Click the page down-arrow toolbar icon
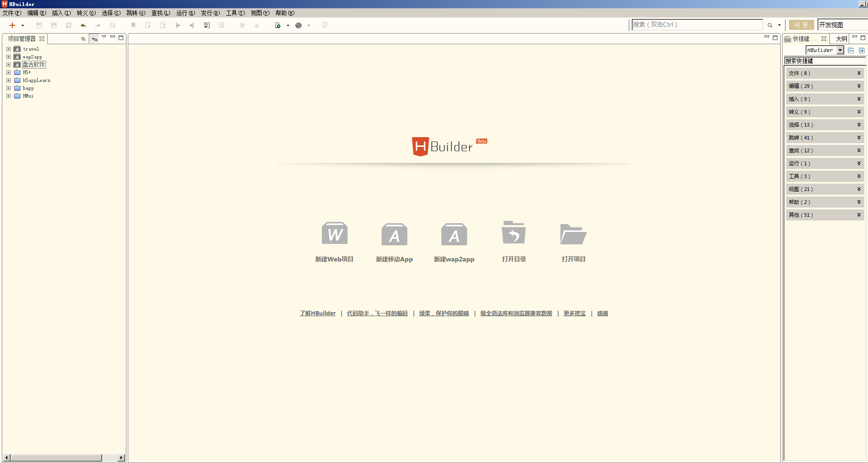Image resolution: width=868 pixels, height=463 pixels. pyautogui.click(x=163, y=25)
